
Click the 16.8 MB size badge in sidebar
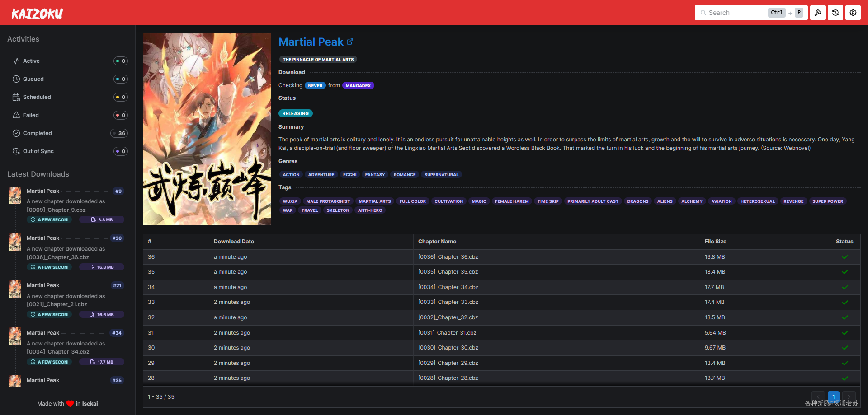[x=102, y=267]
